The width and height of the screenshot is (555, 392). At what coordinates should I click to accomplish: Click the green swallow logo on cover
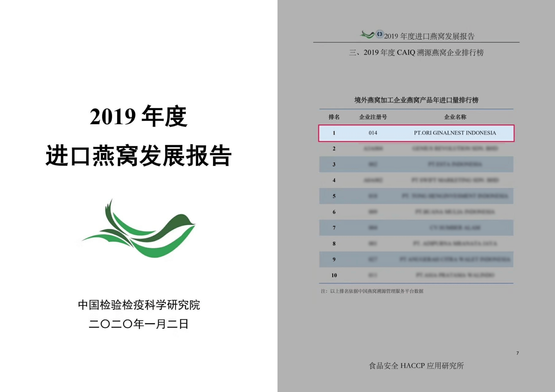[139, 228]
